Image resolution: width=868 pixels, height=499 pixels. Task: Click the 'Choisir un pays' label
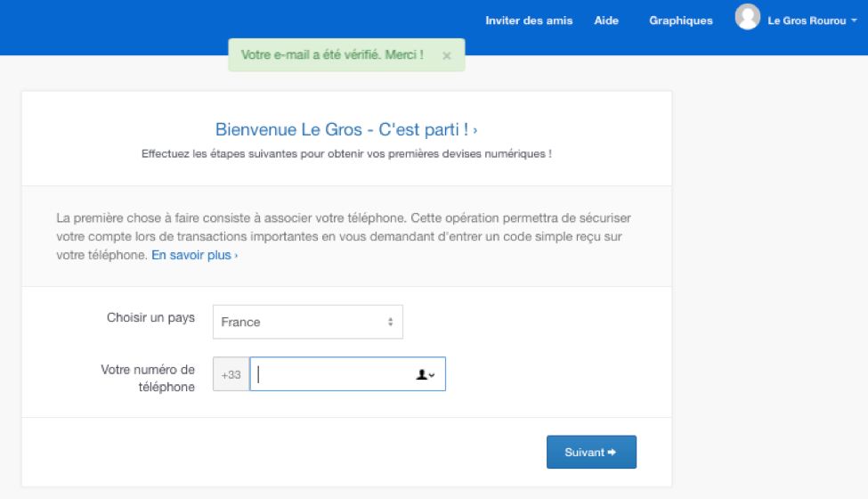coord(150,317)
